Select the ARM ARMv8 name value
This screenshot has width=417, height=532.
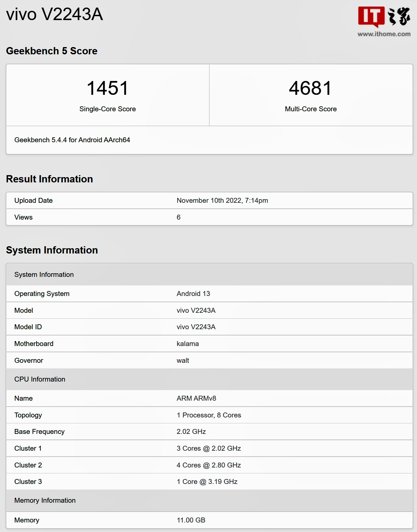tap(196, 398)
